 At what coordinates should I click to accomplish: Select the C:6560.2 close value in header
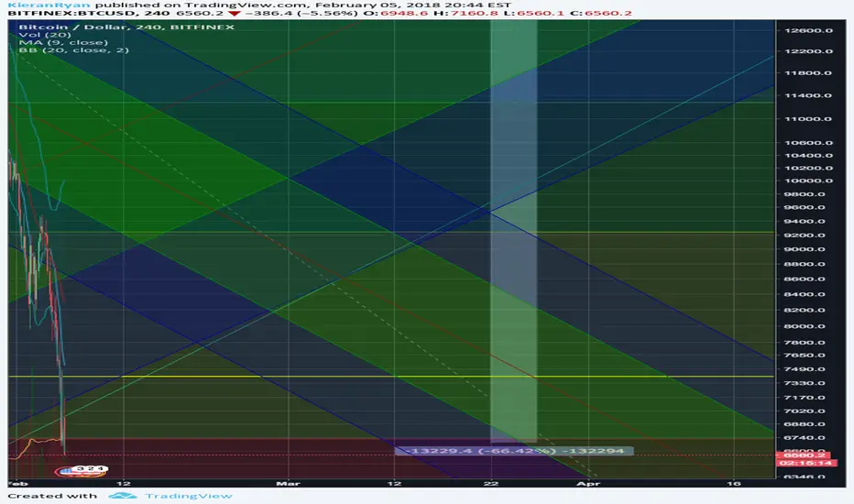click(x=602, y=13)
